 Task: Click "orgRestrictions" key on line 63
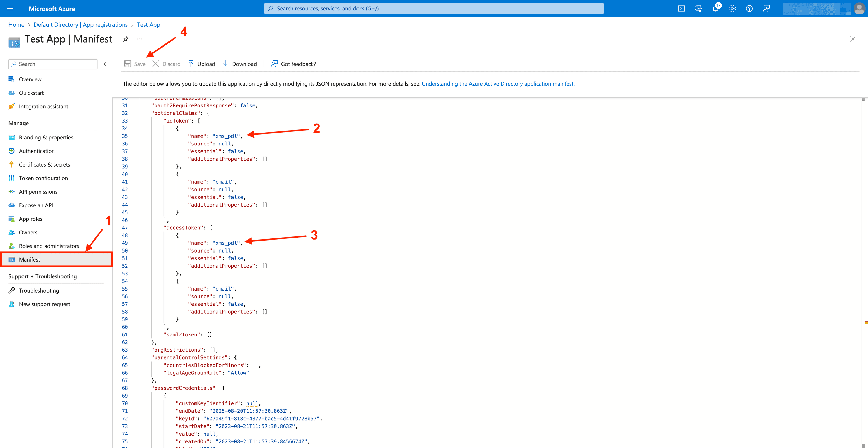pos(177,350)
